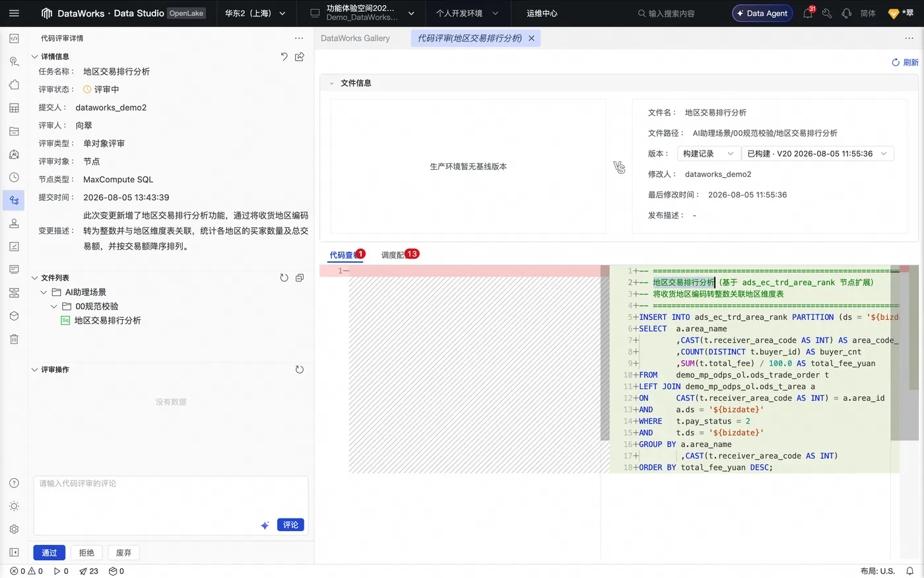Click the undo arrow in 详情信息 header
Image resolution: width=924 pixels, height=578 pixels.
[284, 57]
